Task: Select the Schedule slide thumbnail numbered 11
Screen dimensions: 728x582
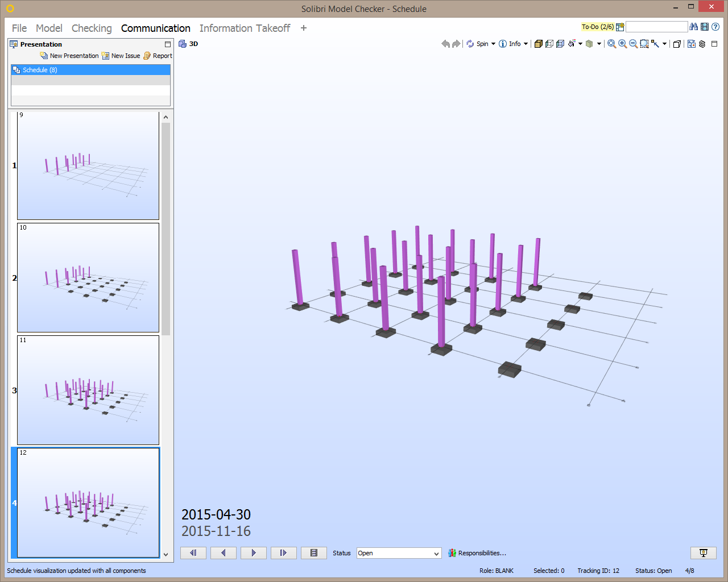Action: pos(88,389)
